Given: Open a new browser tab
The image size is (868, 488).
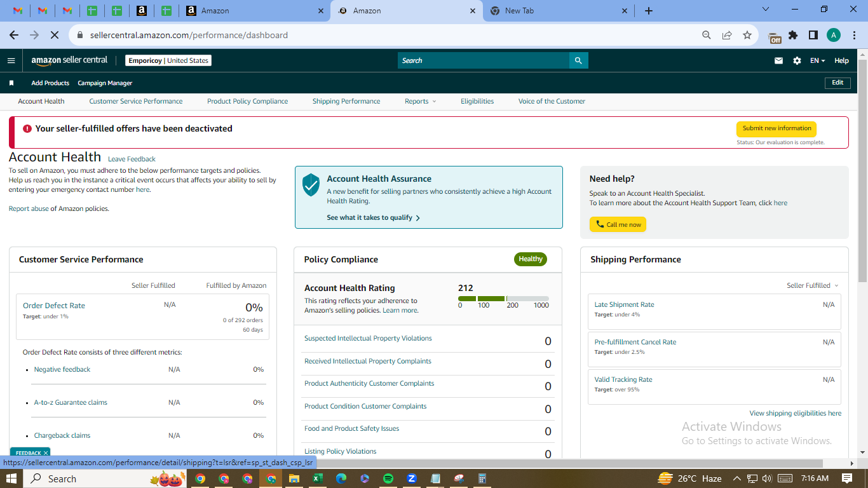Looking at the screenshot, I should (648, 11).
